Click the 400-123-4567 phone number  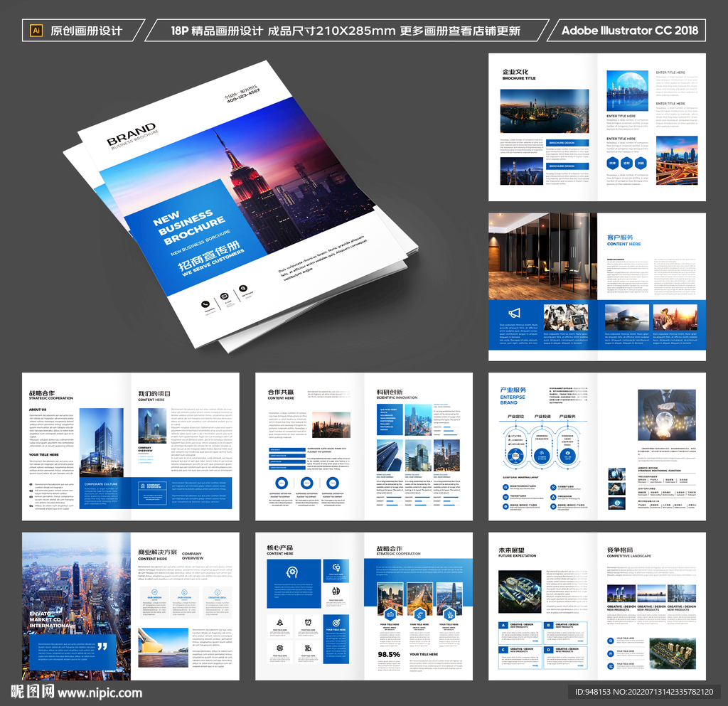tap(243, 95)
